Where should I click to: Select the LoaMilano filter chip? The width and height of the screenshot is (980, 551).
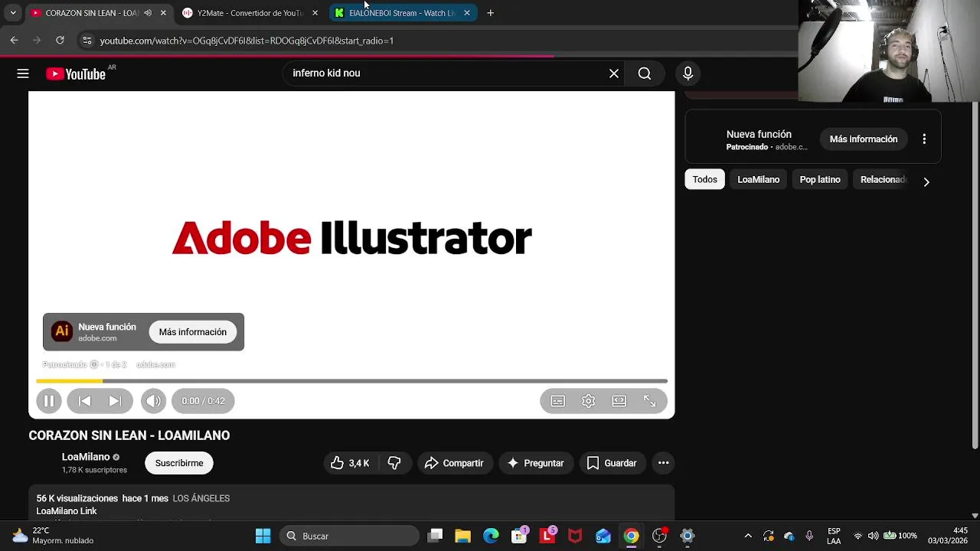click(x=759, y=180)
